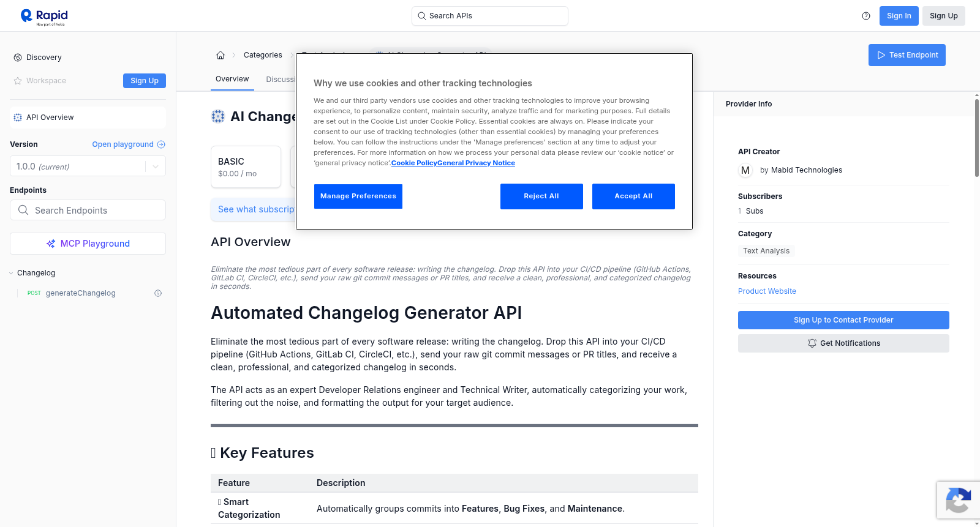980x527 pixels.
Task: Select the generateChangelog POST endpoint
Action: click(x=80, y=293)
